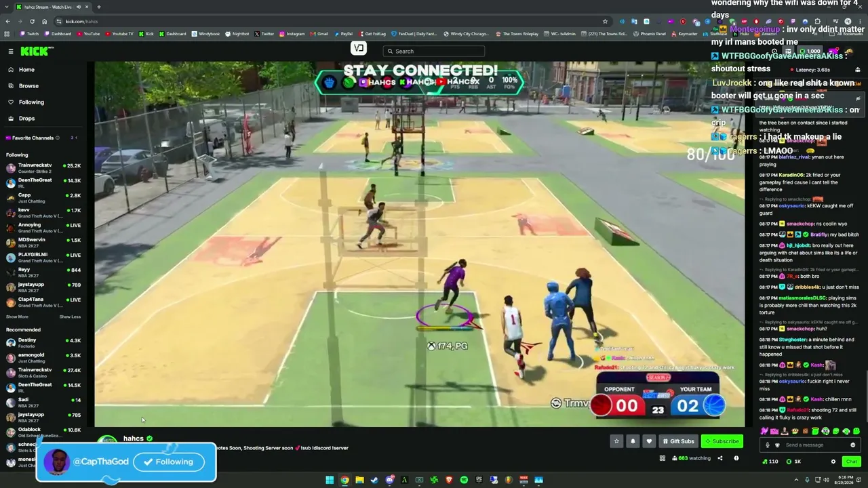Click the 1K Kicks balance

point(794,462)
